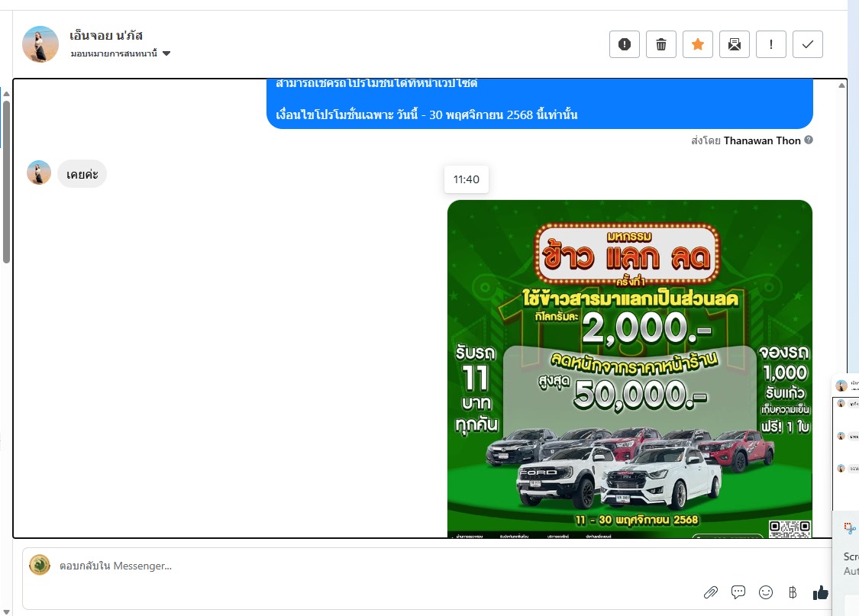Click chat scrollbar up arrow
This screenshot has width=859, height=616.
pos(841,85)
